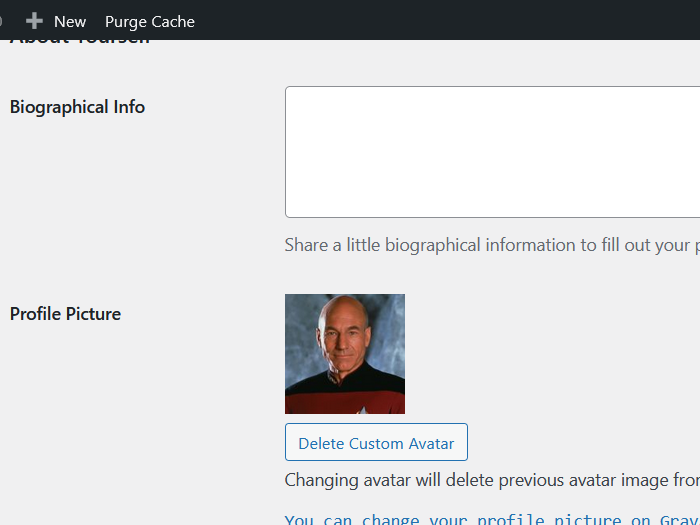Click empty space in the dark admin toolbar
The image size is (700, 525).
[450, 21]
